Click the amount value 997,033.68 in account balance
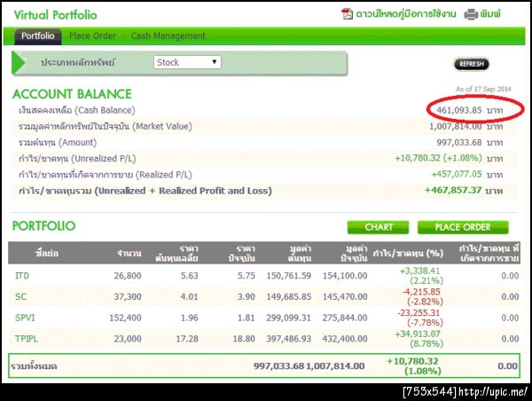532x401 pixels. [x=458, y=143]
